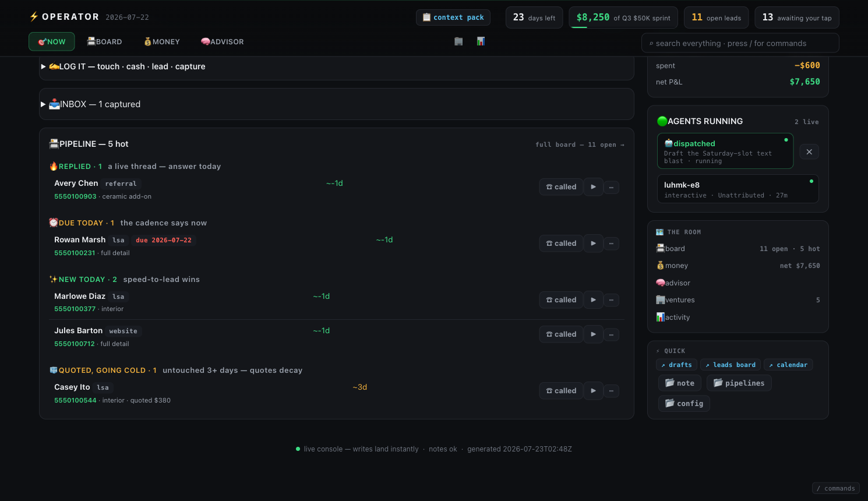The height and width of the screenshot is (501, 868).
Task: Open the pipelines folder button
Action: [739, 383]
